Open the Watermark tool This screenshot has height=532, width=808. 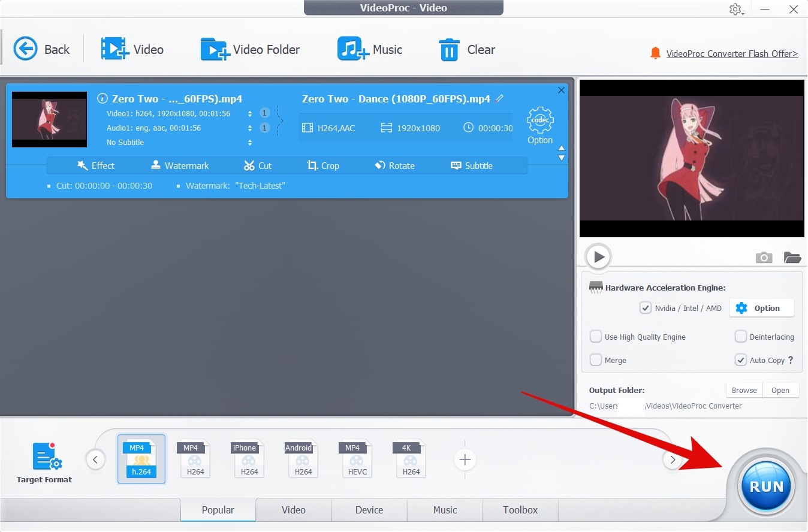point(180,165)
